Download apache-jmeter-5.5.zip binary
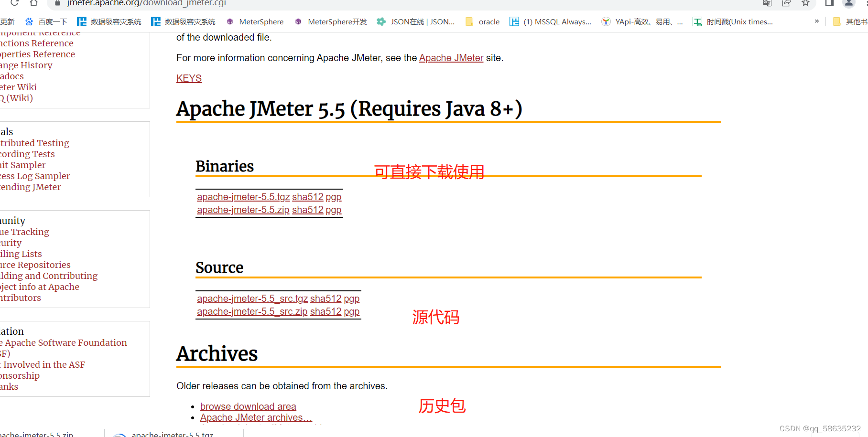 pos(243,210)
